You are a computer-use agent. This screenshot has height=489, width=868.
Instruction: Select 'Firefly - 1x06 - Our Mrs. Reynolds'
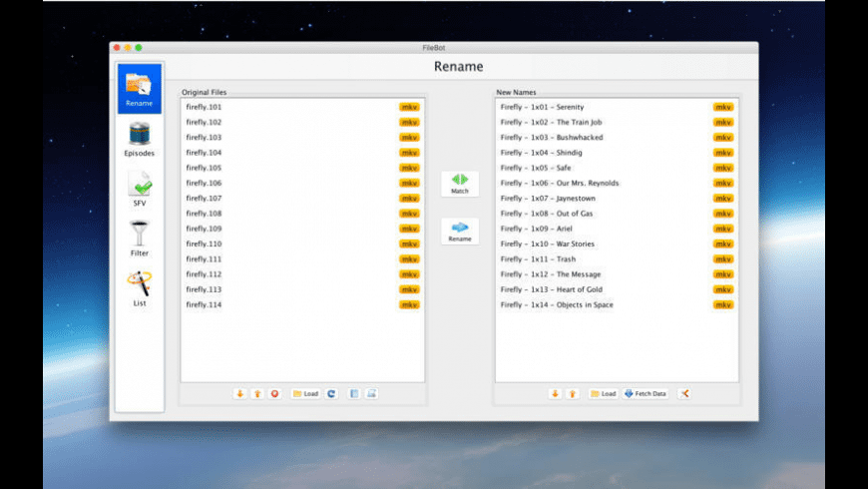pyautogui.click(x=617, y=184)
